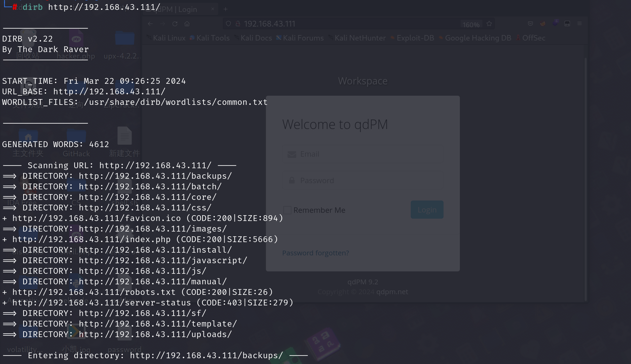Open the Kali Tools bookmark
631x364 pixels.
pos(210,38)
